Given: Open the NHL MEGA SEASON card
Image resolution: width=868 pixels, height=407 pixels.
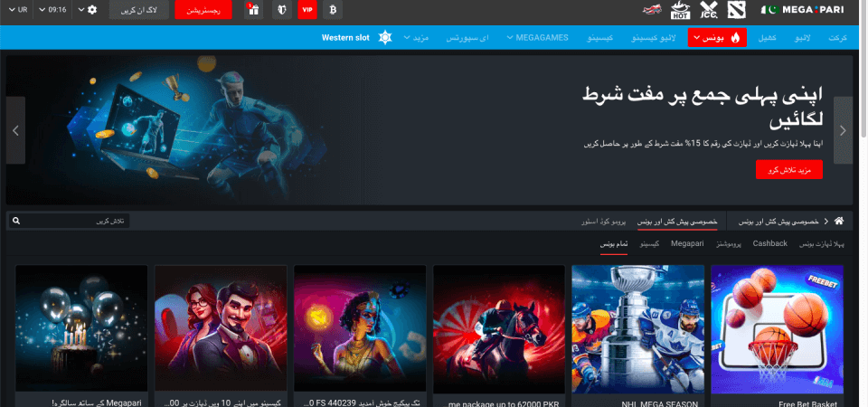Looking at the screenshot, I should (x=637, y=336).
